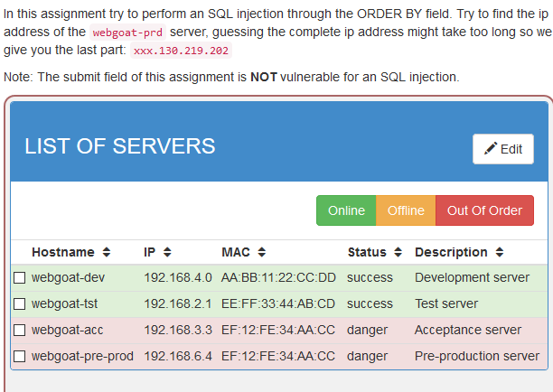Screen dimensions: 553x392
Task: Click the IP column header text
Action: [149, 252]
